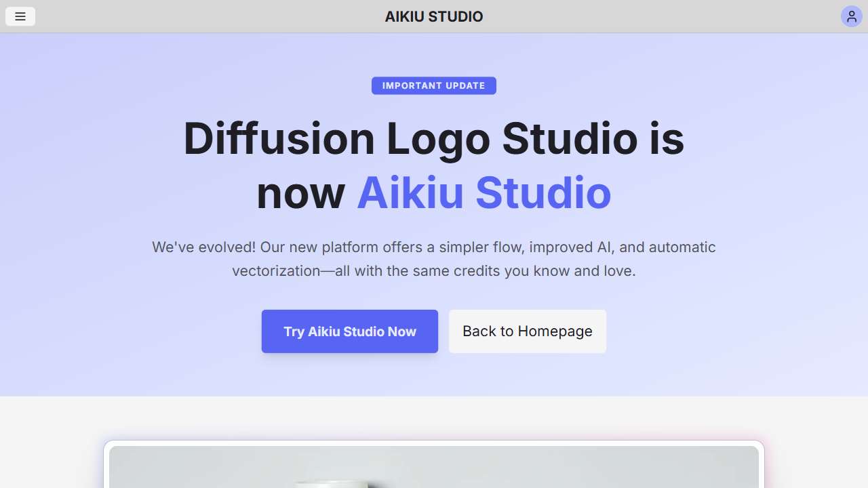Open the user account profile icon
The image size is (868, 488).
[851, 16]
